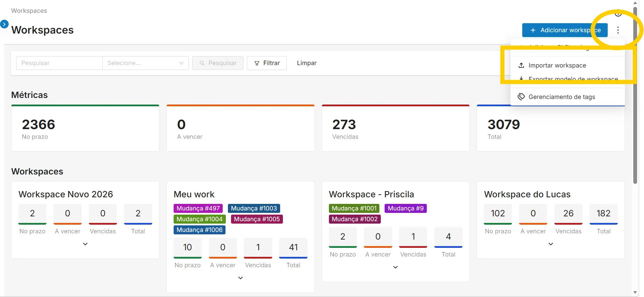
Task: Click the Limpar link
Action: 307,63
